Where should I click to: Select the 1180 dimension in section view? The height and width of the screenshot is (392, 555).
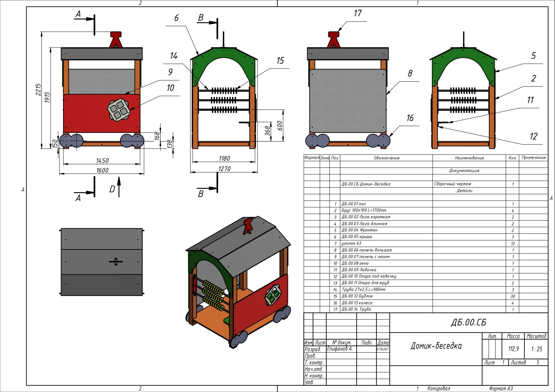click(x=224, y=159)
